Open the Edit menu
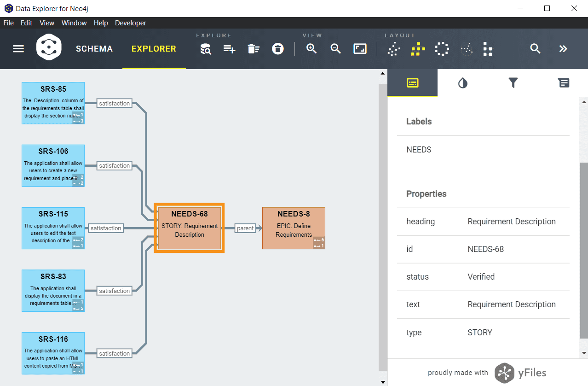The image size is (588, 386). pyautogui.click(x=27, y=23)
